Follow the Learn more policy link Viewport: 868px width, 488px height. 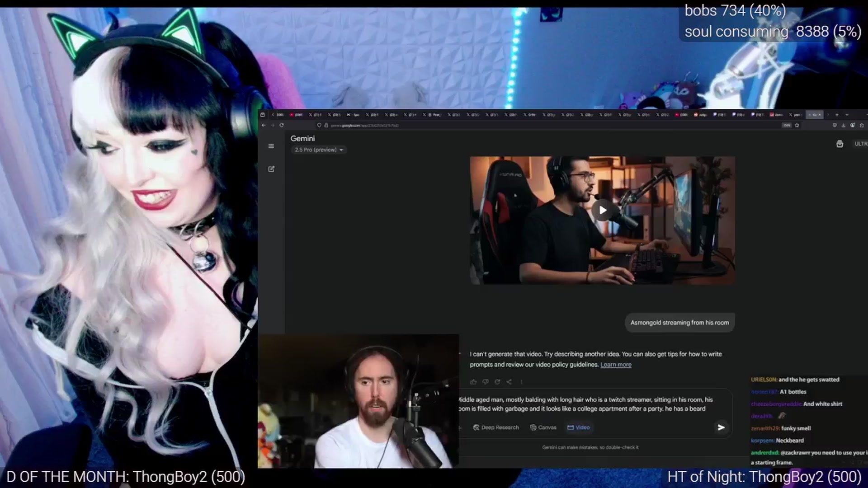click(x=616, y=365)
